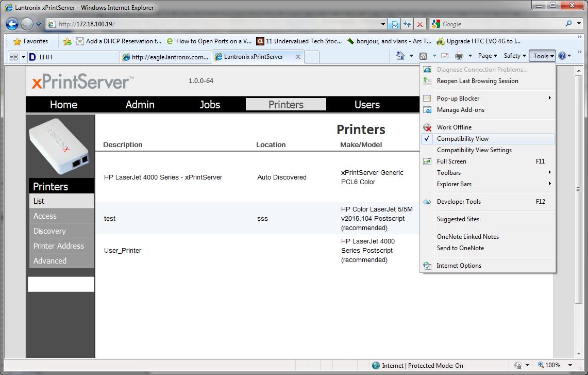Switch to the Admin tab
588x375 pixels.
pos(140,105)
